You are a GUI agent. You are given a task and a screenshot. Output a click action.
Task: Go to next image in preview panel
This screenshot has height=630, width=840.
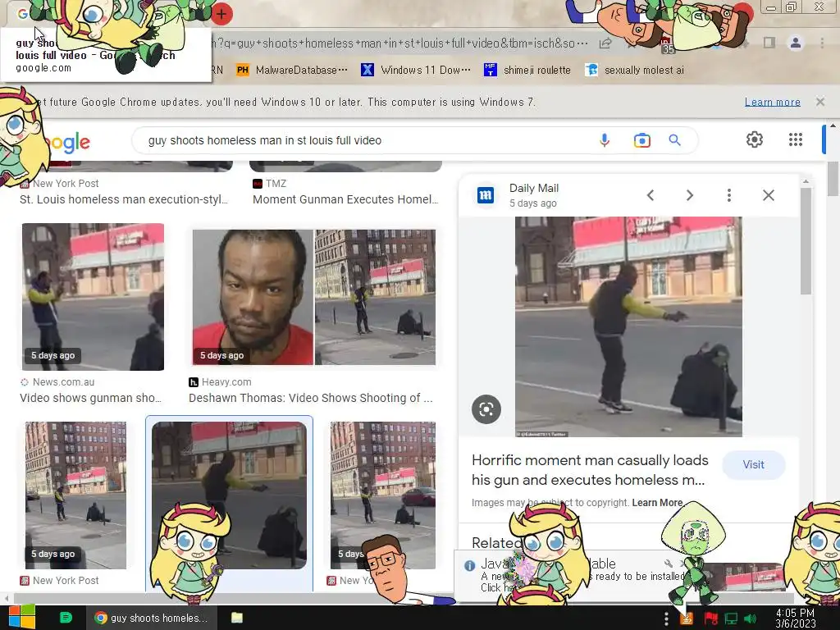[690, 195]
